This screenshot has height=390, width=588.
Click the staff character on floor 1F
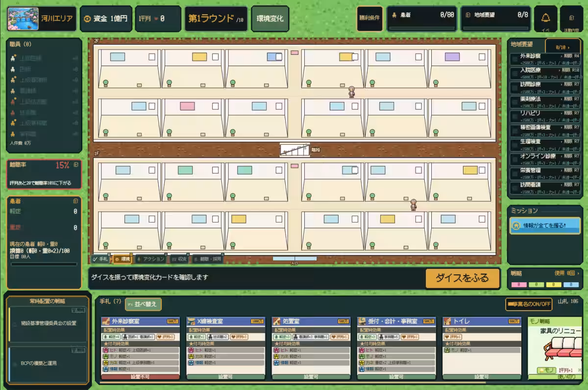[414, 205]
